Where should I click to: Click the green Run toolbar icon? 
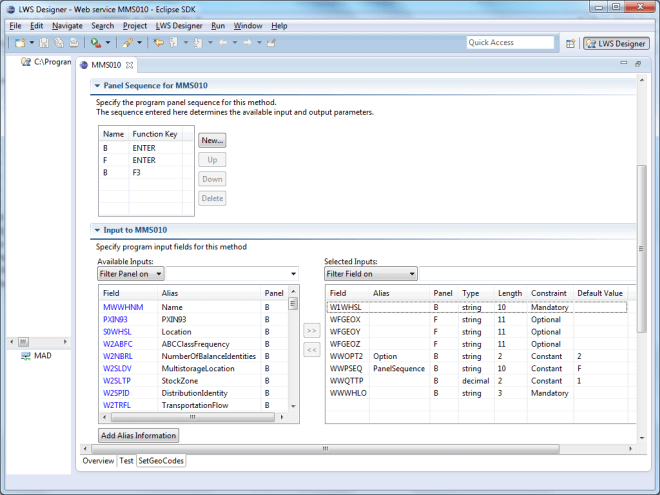[95, 43]
